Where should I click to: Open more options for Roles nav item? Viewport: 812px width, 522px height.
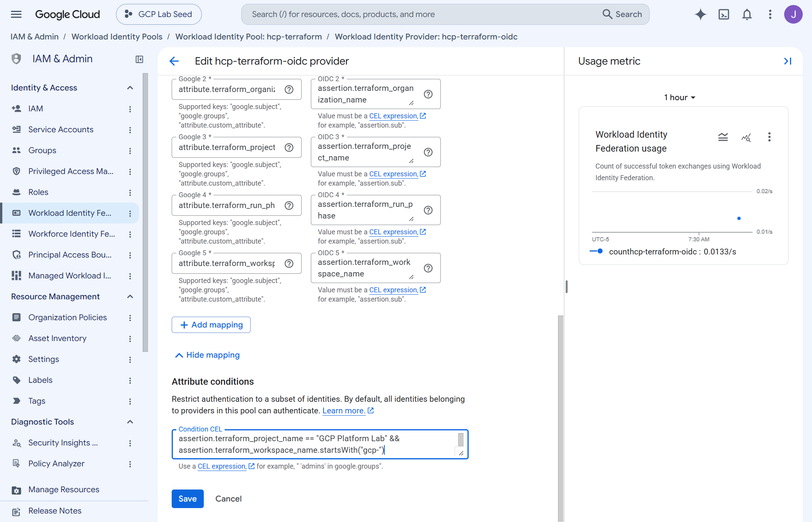(x=130, y=193)
